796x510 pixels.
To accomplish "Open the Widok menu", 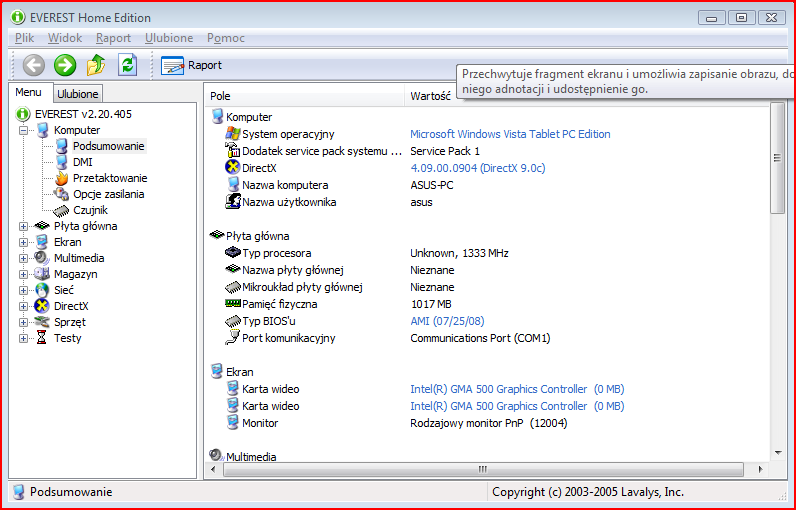I will click(65, 38).
